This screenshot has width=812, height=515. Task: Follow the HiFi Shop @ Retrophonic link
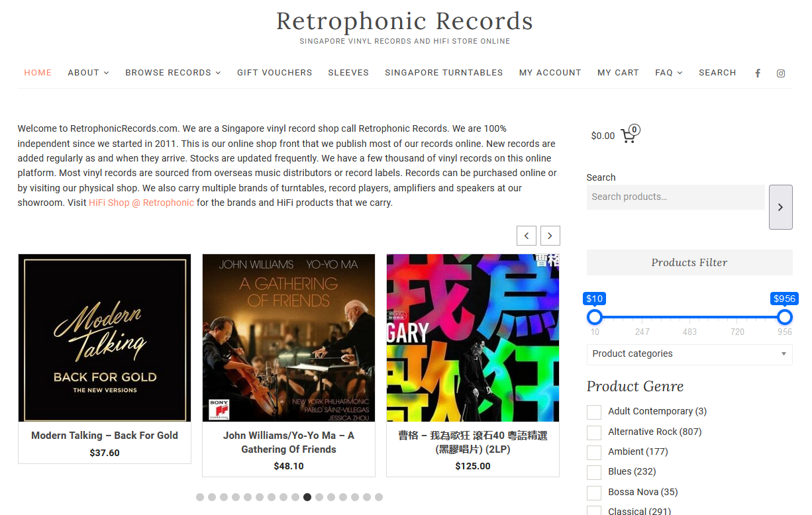142,203
